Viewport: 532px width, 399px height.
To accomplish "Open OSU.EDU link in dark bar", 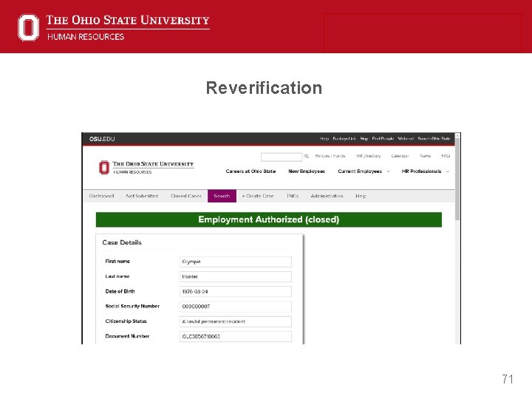I will tap(102, 139).
